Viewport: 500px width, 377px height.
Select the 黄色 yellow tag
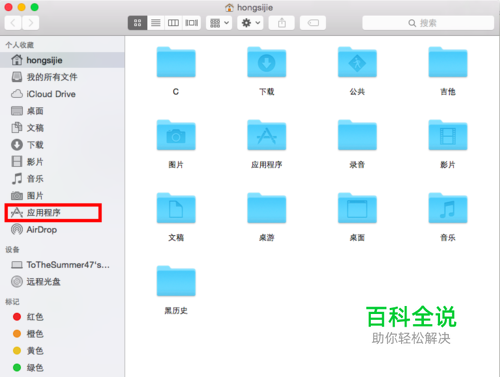(62, 351)
